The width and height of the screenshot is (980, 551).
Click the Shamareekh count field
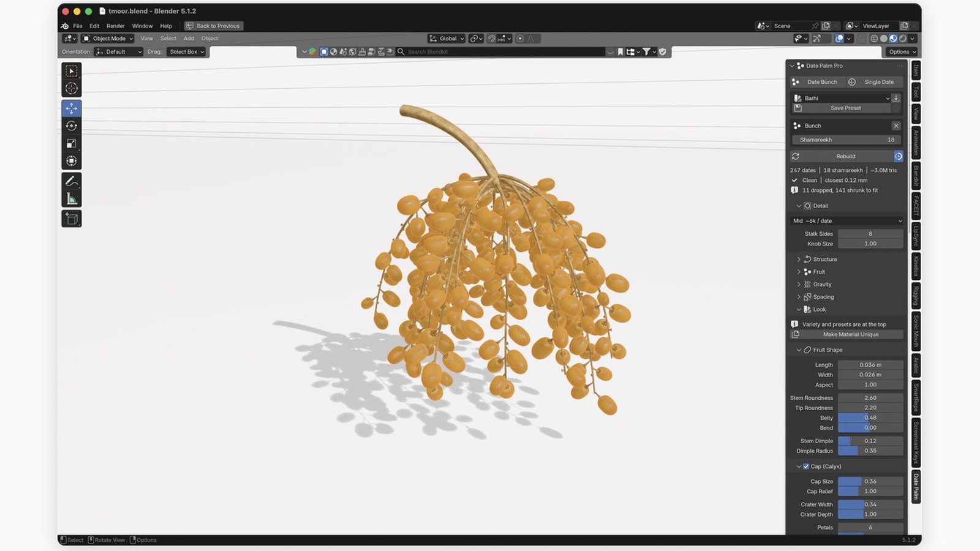click(x=846, y=140)
